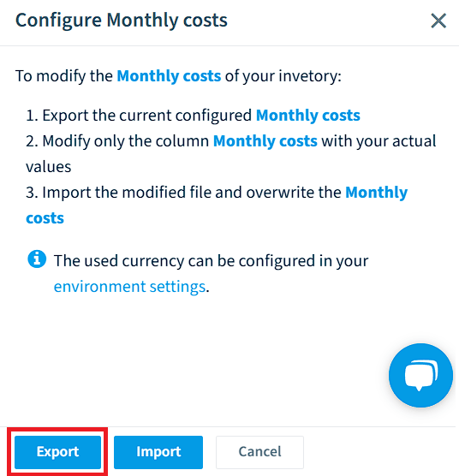Cancel the Monthly costs configuration

(x=259, y=452)
